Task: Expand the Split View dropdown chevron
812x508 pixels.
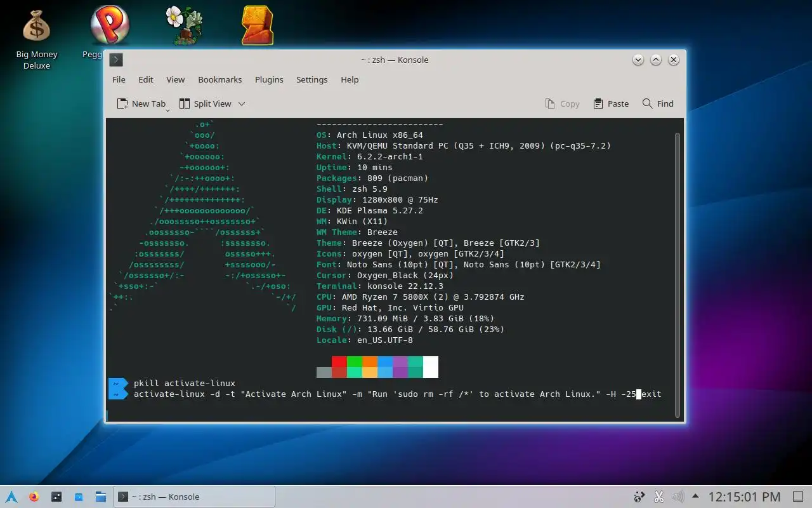Action: tap(242, 104)
